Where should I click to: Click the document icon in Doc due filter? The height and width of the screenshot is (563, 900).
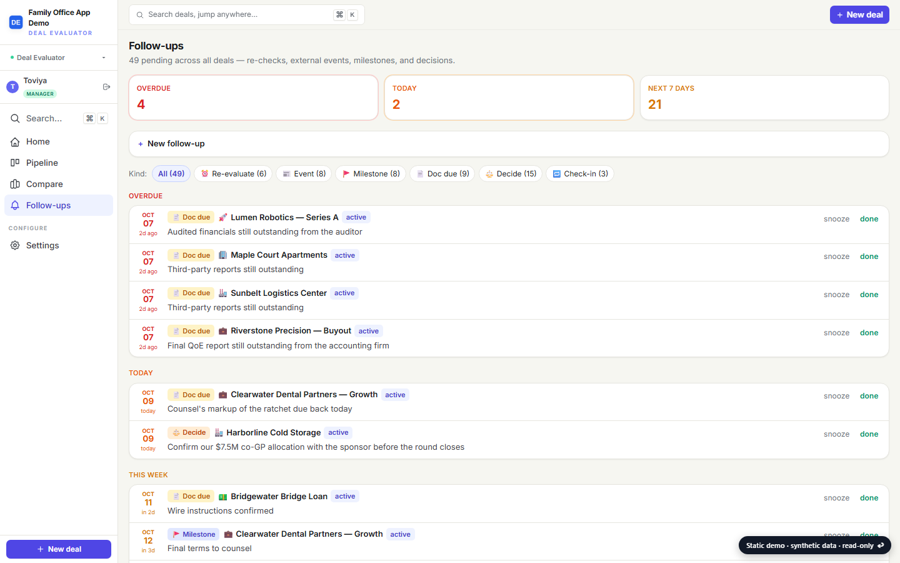point(420,174)
